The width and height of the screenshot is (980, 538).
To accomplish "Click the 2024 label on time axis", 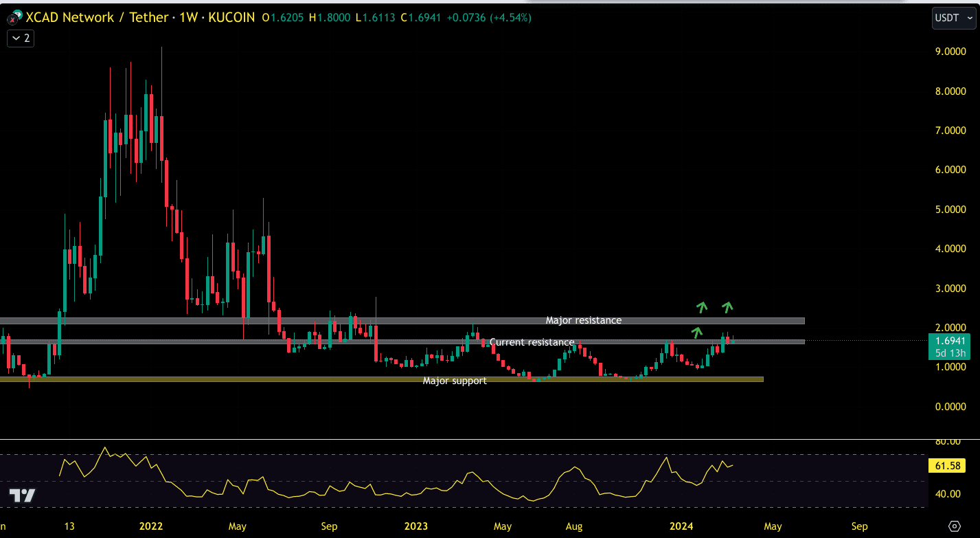I will pos(681,526).
